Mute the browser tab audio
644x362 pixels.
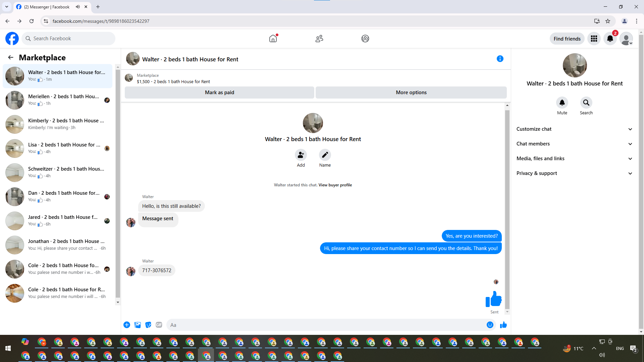(78, 7)
